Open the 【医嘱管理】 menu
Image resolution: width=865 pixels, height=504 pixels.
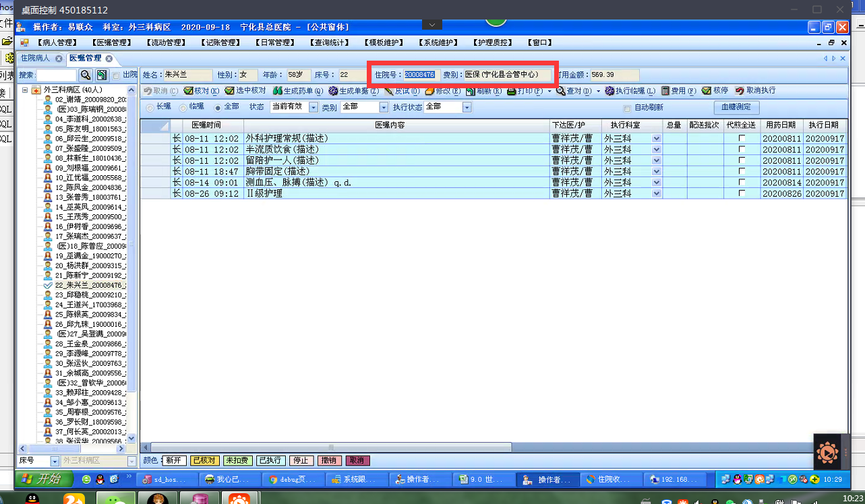point(113,42)
